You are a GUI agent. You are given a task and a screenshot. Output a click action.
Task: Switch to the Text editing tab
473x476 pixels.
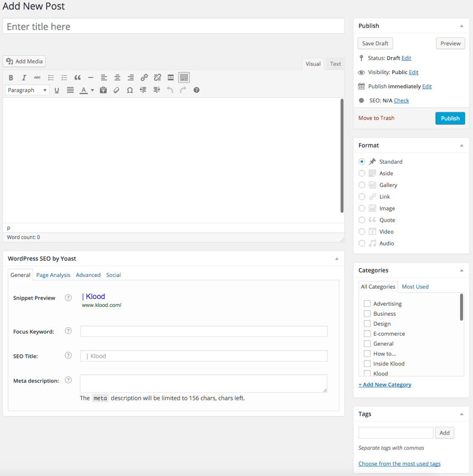[x=335, y=64]
